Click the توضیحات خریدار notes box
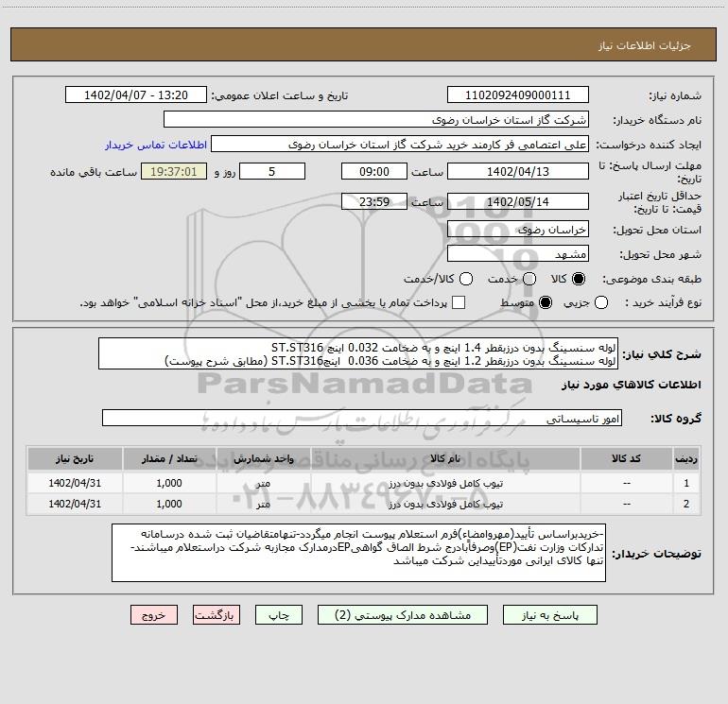This screenshot has height=704, width=728. click(358, 553)
